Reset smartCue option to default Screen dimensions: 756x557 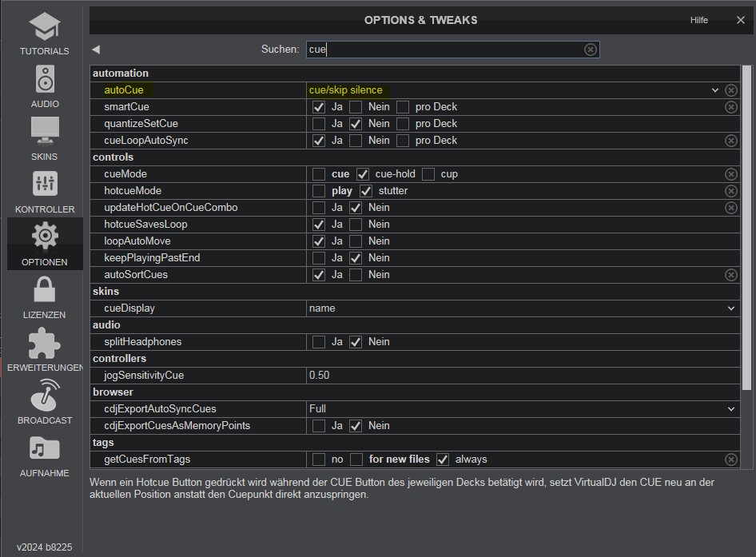pos(731,107)
